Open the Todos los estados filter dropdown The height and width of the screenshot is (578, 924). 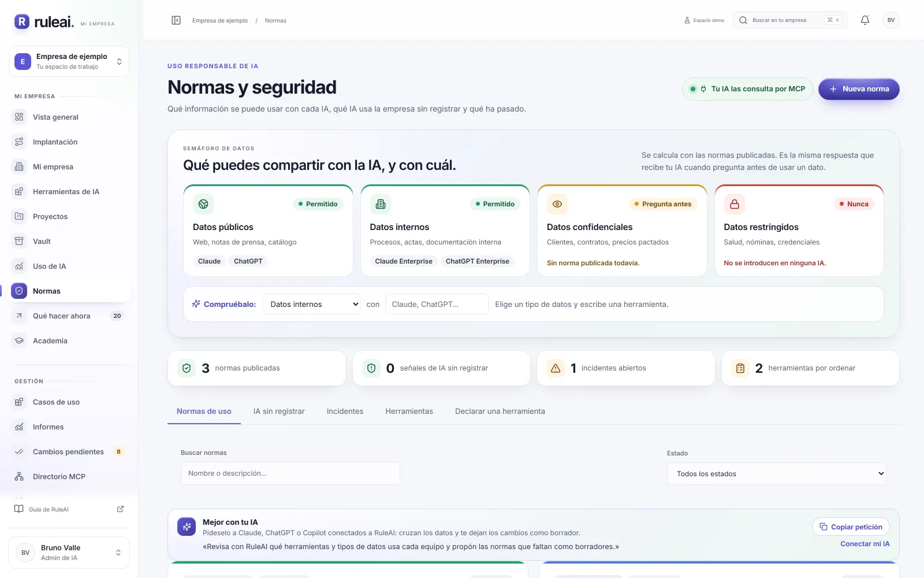[x=777, y=473]
